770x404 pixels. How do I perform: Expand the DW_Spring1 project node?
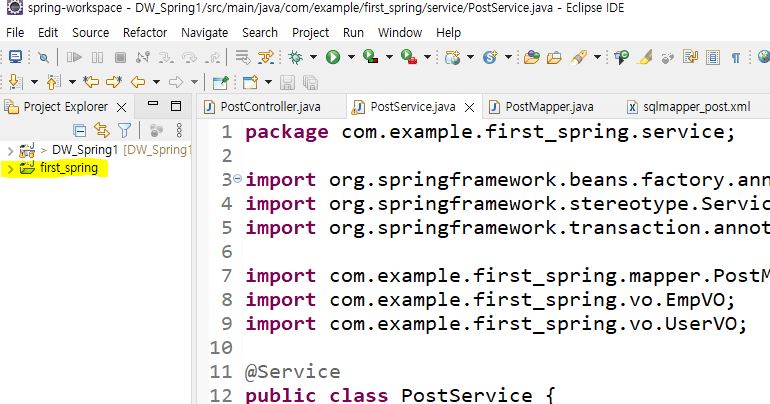pos(10,150)
